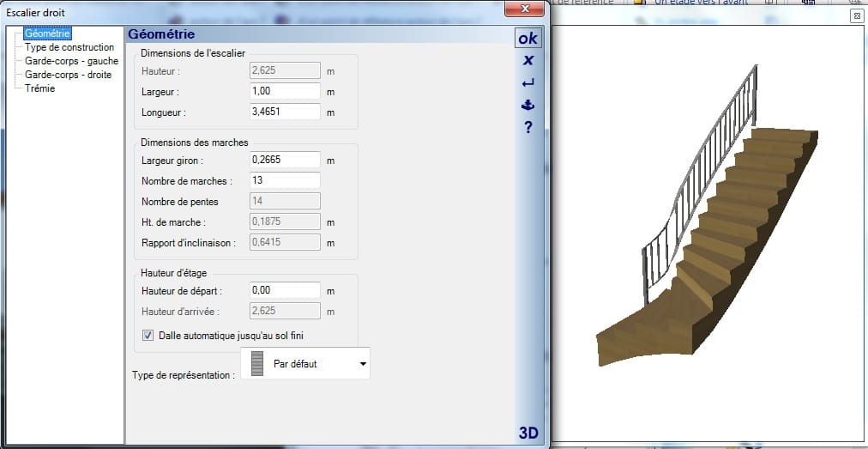Toggle Dalle automatique jusqu'au sol fini checkbox
The height and width of the screenshot is (449, 868).
click(x=148, y=336)
